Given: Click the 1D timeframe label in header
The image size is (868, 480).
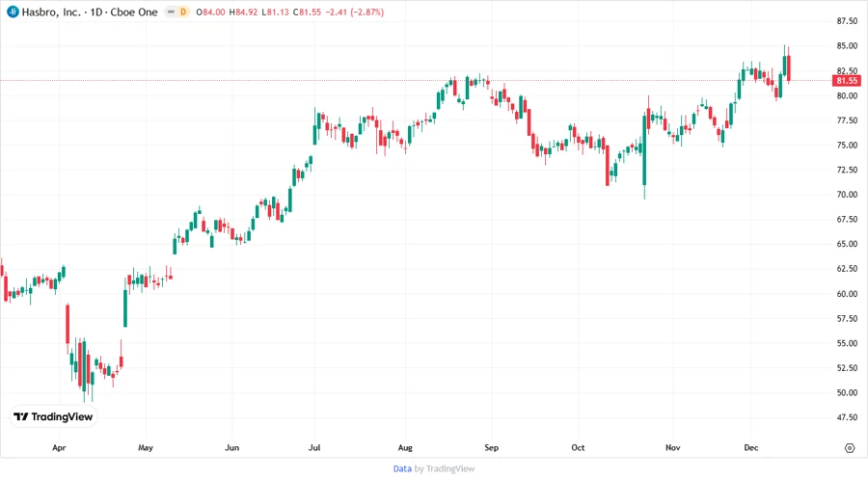Looking at the screenshot, I should click(x=96, y=12).
